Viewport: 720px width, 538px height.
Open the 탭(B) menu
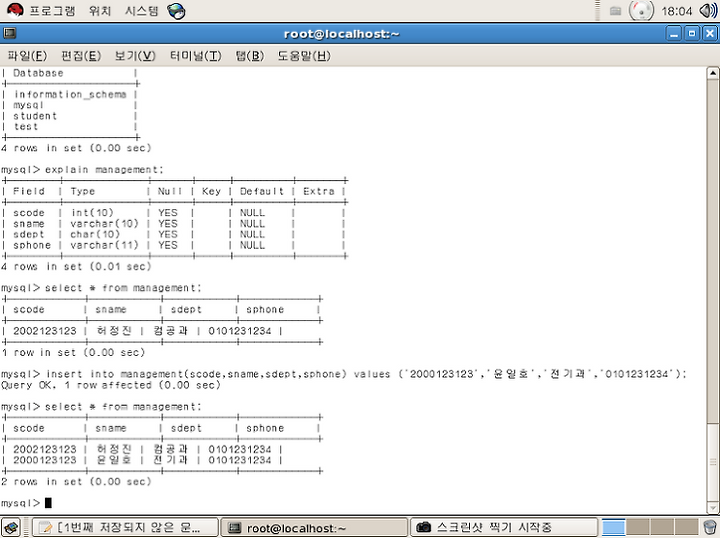pyautogui.click(x=250, y=56)
